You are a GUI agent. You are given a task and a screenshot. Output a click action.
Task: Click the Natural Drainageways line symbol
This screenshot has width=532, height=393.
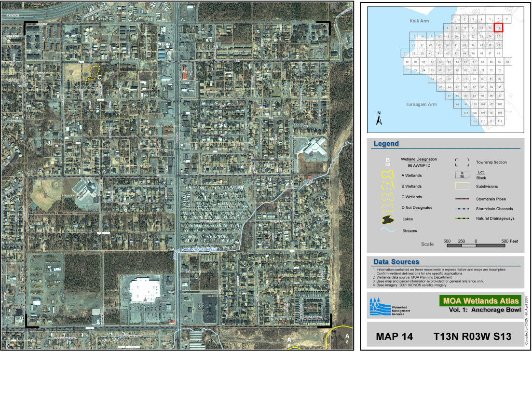point(462,218)
